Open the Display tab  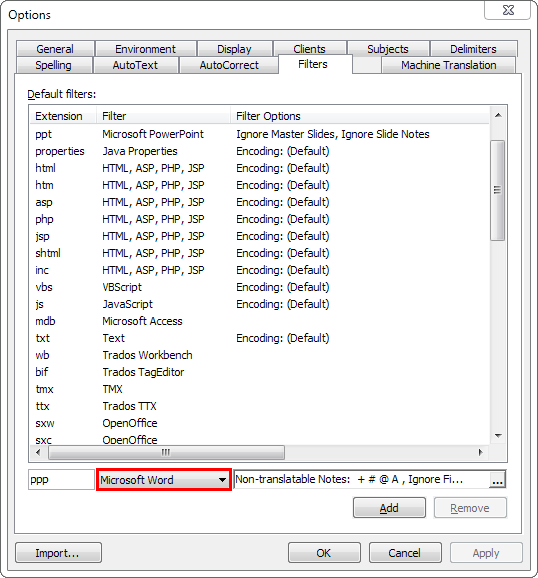click(x=234, y=49)
